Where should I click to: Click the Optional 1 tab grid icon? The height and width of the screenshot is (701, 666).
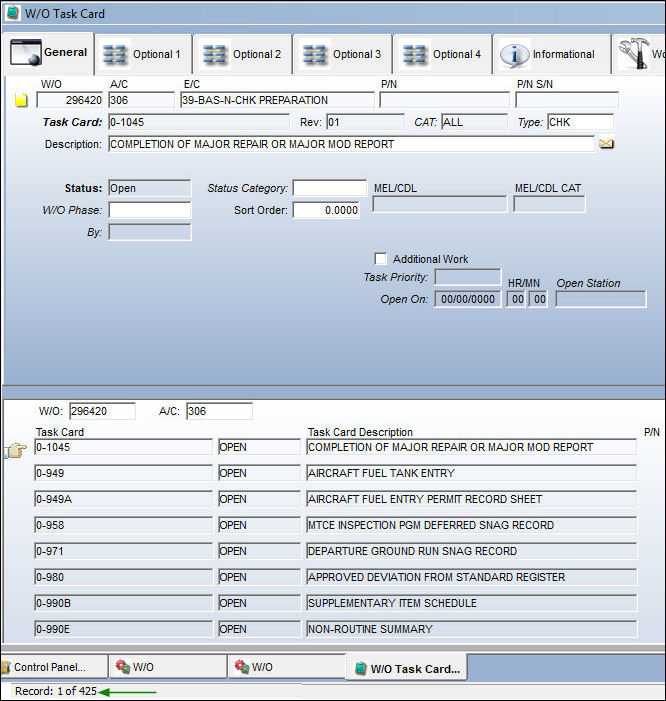coord(115,55)
